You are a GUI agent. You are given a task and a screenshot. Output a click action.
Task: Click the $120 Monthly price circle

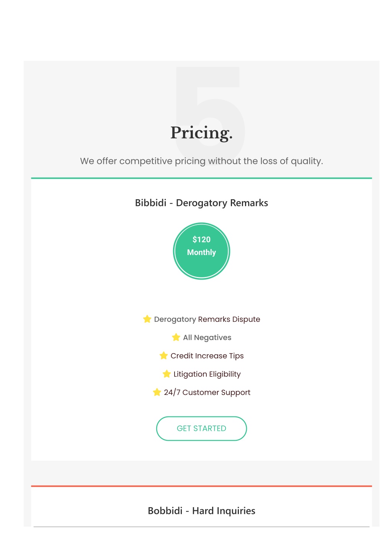click(x=201, y=251)
